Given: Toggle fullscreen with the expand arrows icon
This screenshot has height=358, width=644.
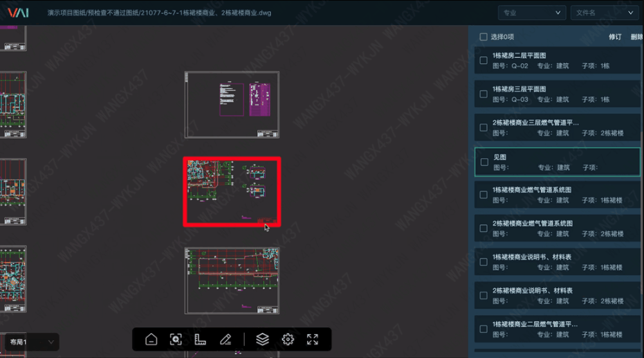Looking at the screenshot, I should [x=313, y=339].
